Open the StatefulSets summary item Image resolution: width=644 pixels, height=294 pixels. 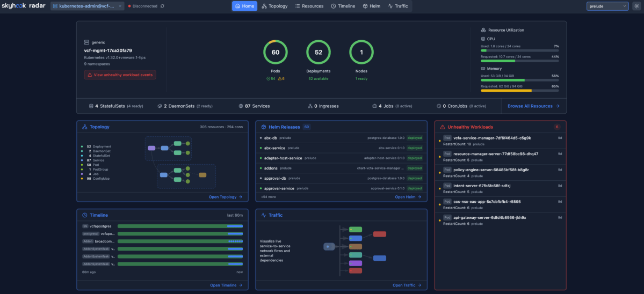coord(116,106)
